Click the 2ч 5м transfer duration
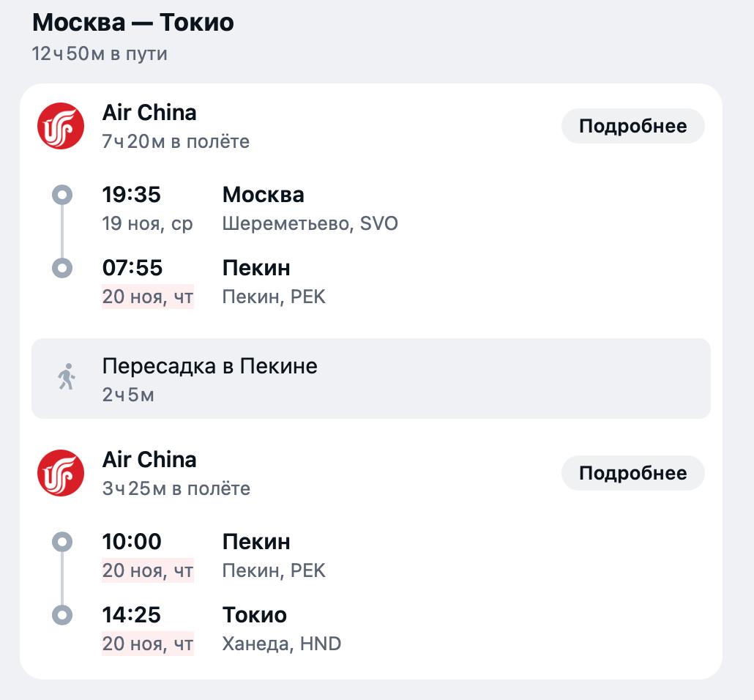Image resolution: width=754 pixels, height=700 pixels. click(x=128, y=395)
